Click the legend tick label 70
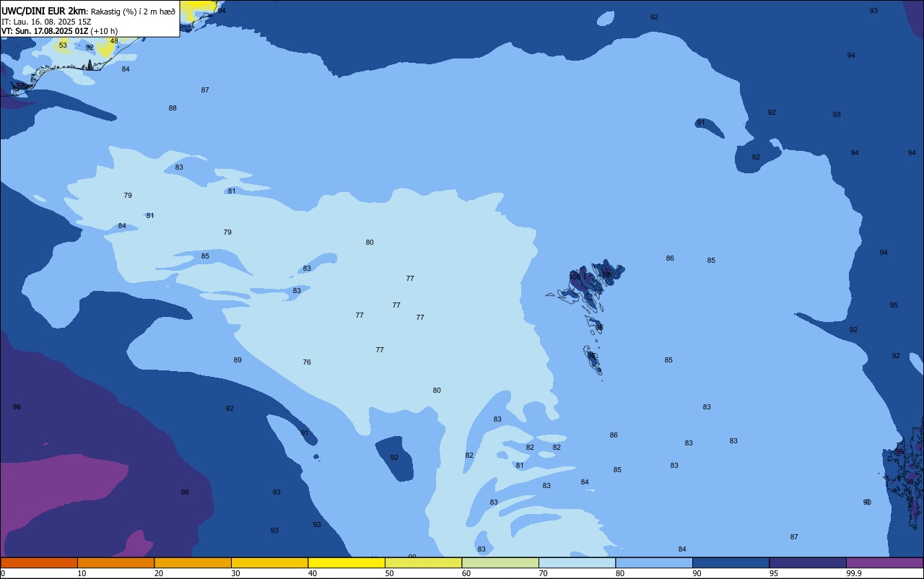 pyautogui.click(x=543, y=573)
